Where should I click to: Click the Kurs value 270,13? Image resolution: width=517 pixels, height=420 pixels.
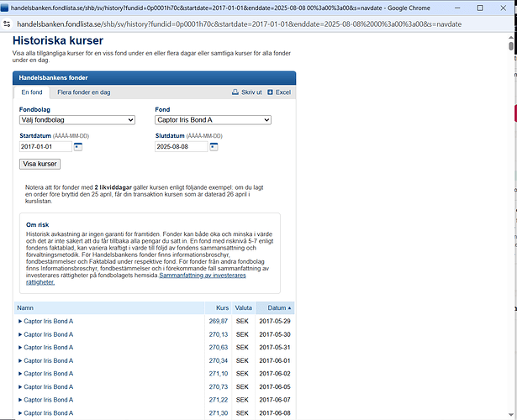pyautogui.click(x=219, y=334)
